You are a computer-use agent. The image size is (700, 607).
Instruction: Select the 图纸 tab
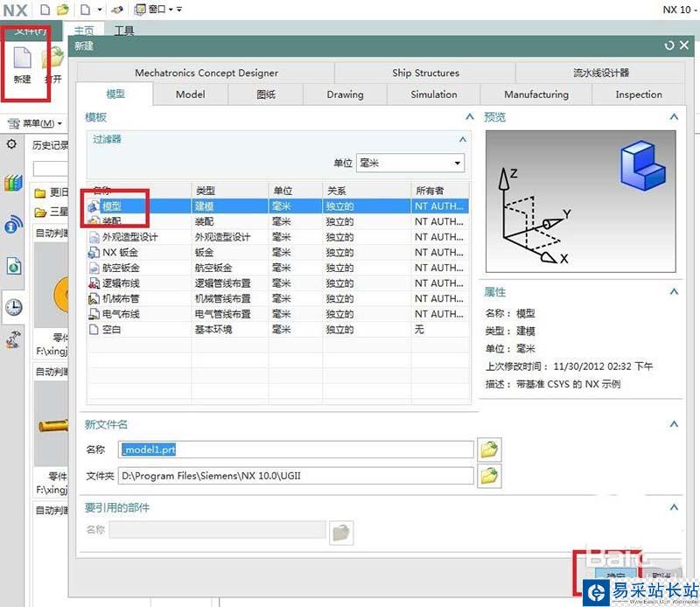click(x=266, y=94)
